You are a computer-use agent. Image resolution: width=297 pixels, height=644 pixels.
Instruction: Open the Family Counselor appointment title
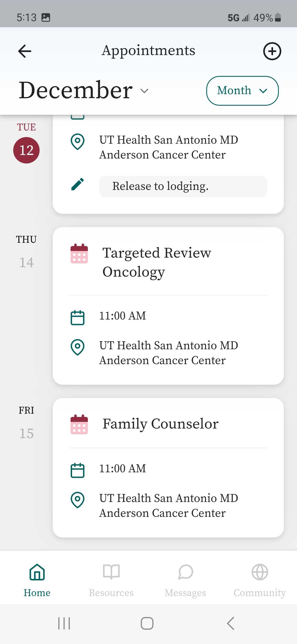[x=160, y=424]
